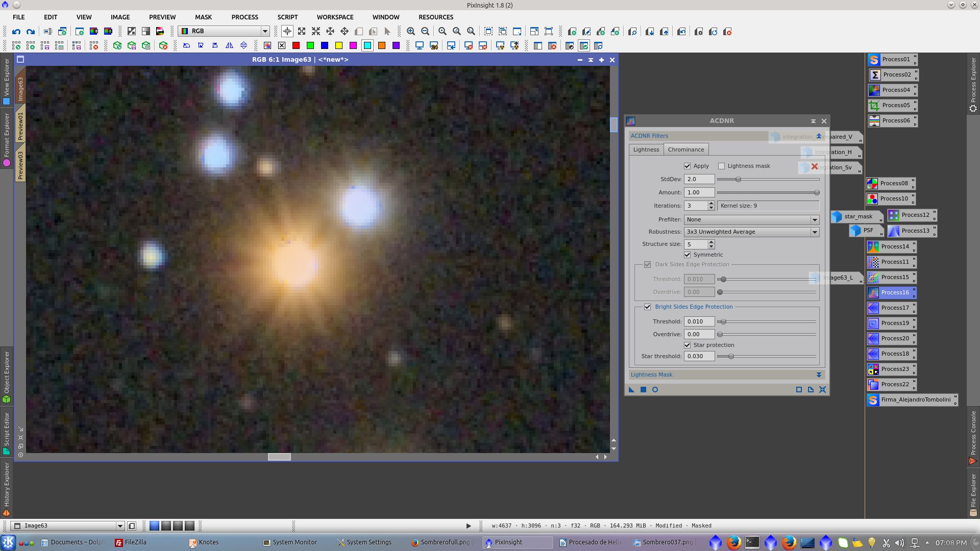Open the Image63 view selector dropdown
Viewport: 980px width, 551px height.
point(67,526)
